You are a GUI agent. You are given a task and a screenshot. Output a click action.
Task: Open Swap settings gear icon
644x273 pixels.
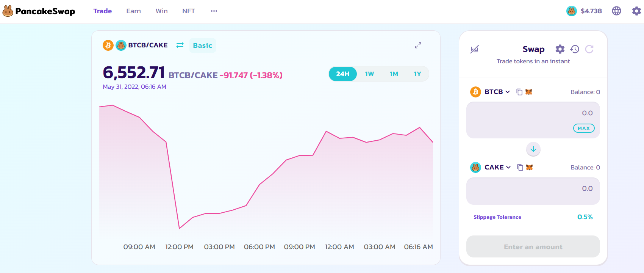coord(560,49)
